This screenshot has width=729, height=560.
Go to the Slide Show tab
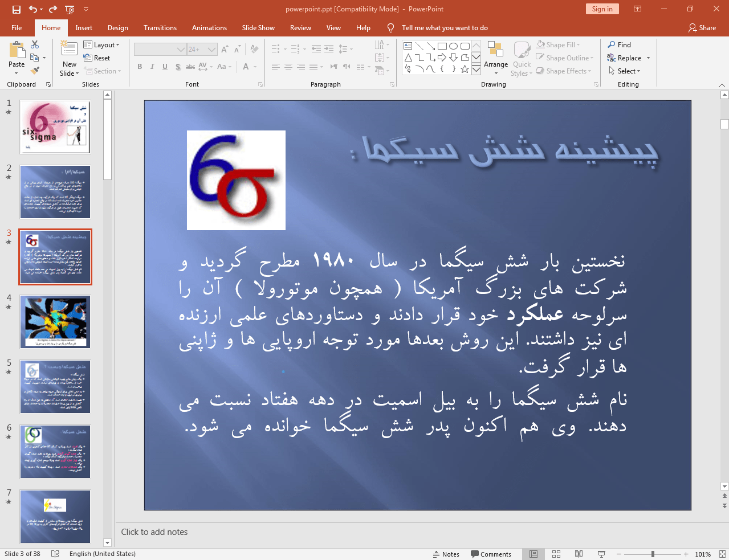(258, 28)
